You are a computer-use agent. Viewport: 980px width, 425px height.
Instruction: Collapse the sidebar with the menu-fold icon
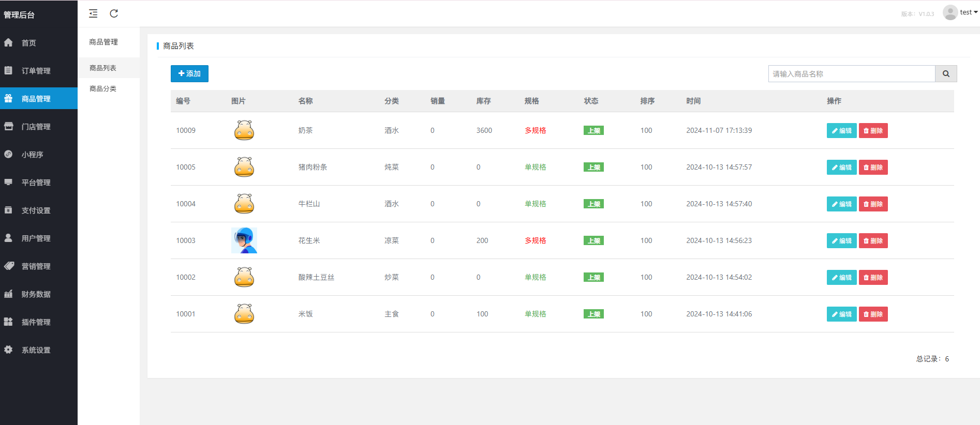(93, 13)
